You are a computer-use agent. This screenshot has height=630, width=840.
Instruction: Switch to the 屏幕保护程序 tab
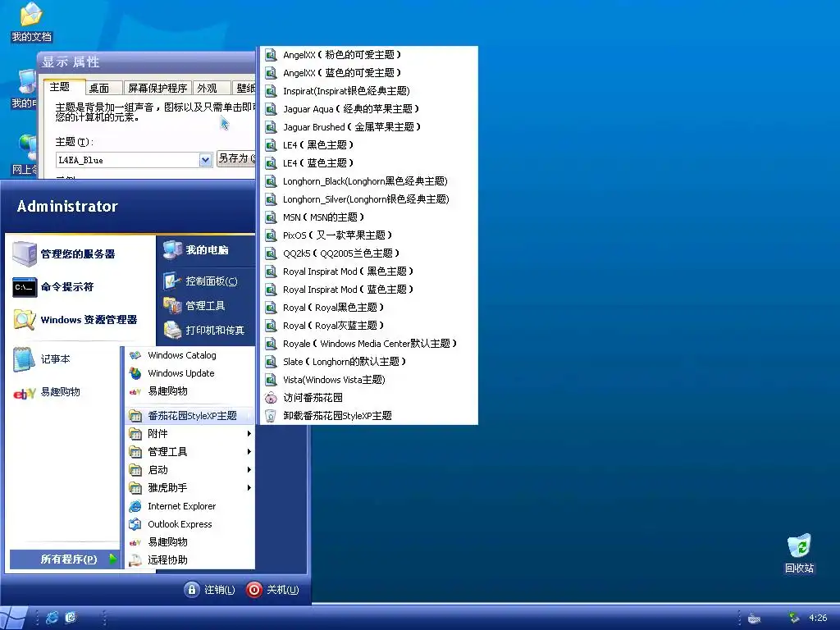click(x=157, y=89)
